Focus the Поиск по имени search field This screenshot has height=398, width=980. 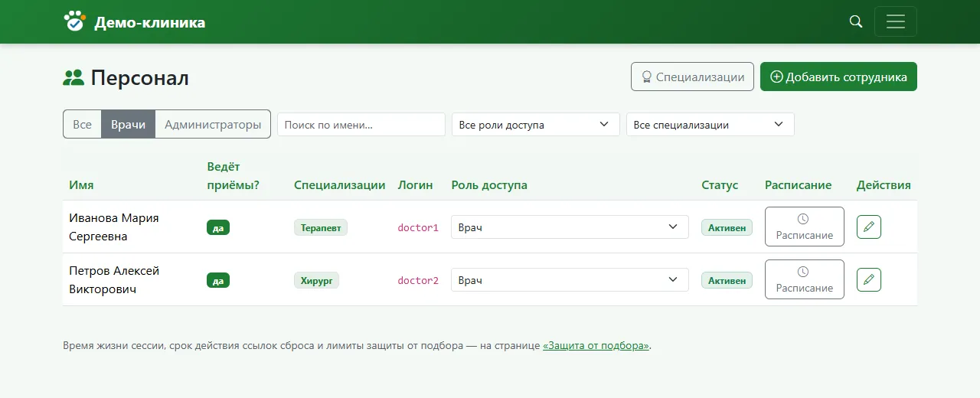(361, 125)
